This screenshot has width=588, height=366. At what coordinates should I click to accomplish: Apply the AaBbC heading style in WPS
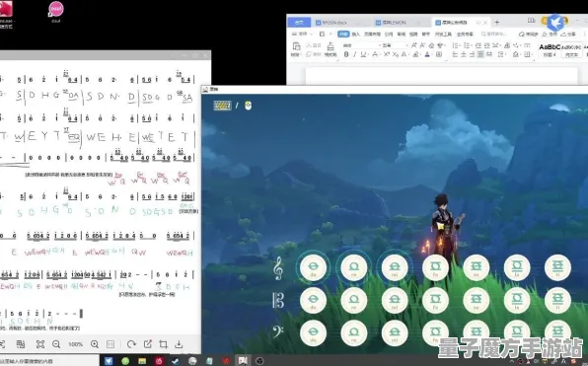(550, 49)
